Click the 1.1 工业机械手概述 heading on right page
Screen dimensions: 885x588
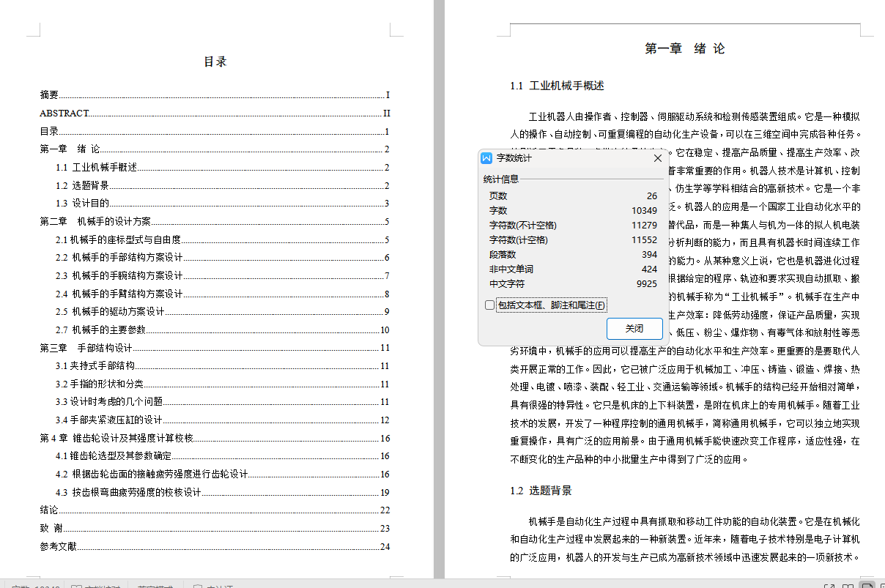point(557,86)
